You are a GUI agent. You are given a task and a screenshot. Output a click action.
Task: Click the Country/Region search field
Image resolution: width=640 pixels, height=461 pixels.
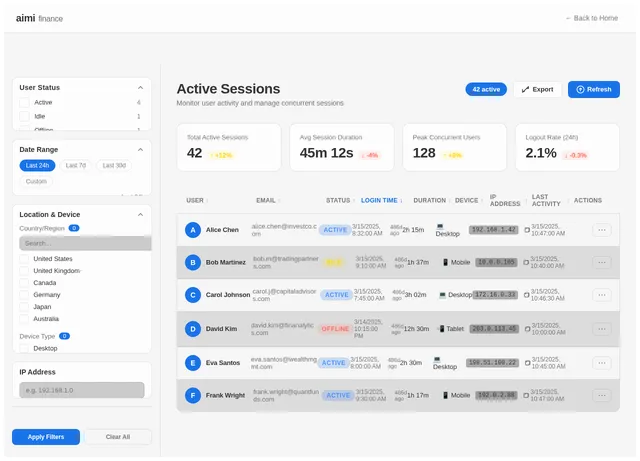[85, 243]
